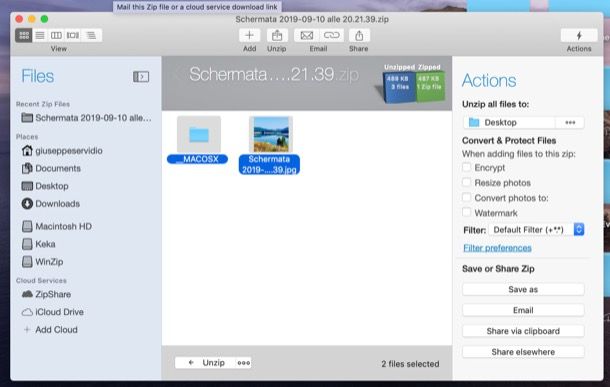Open the Default Filter dropdown
Viewport: 610px width, 387px height.
tap(537, 229)
